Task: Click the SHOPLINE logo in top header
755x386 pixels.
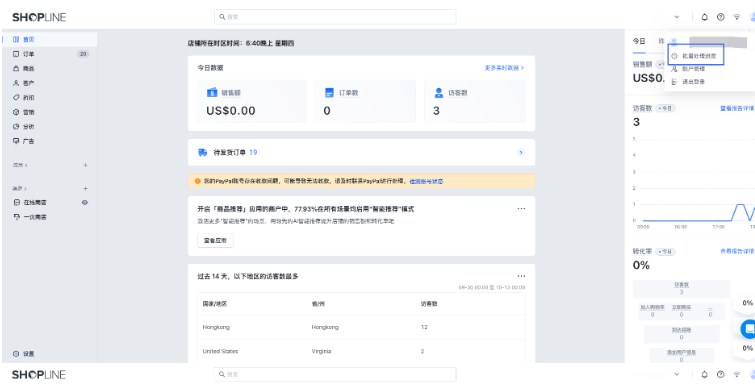Action: (x=39, y=17)
